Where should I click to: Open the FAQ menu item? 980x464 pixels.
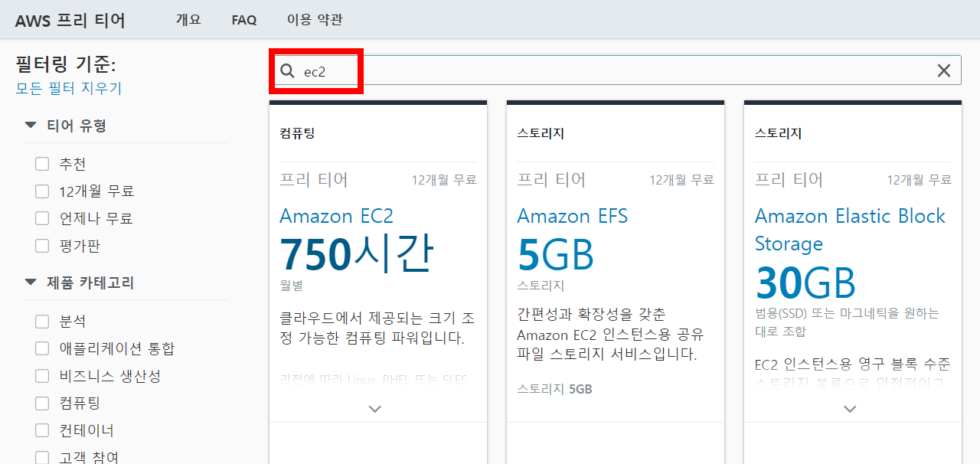tap(244, 20)
